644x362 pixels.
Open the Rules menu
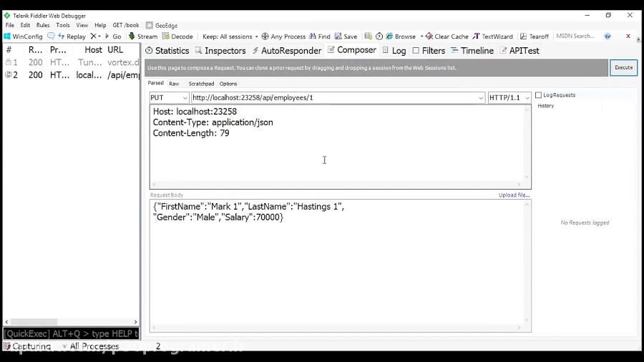pos(43,25)
